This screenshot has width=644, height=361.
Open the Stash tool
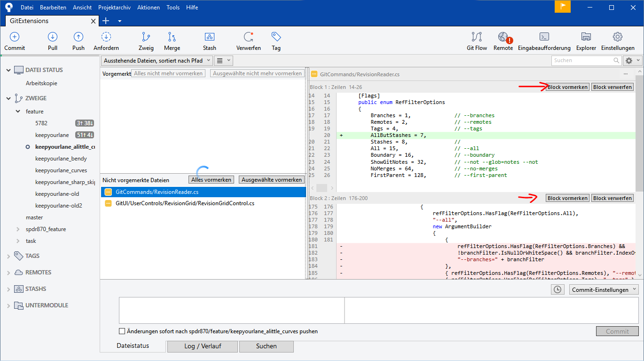(210, 37)
